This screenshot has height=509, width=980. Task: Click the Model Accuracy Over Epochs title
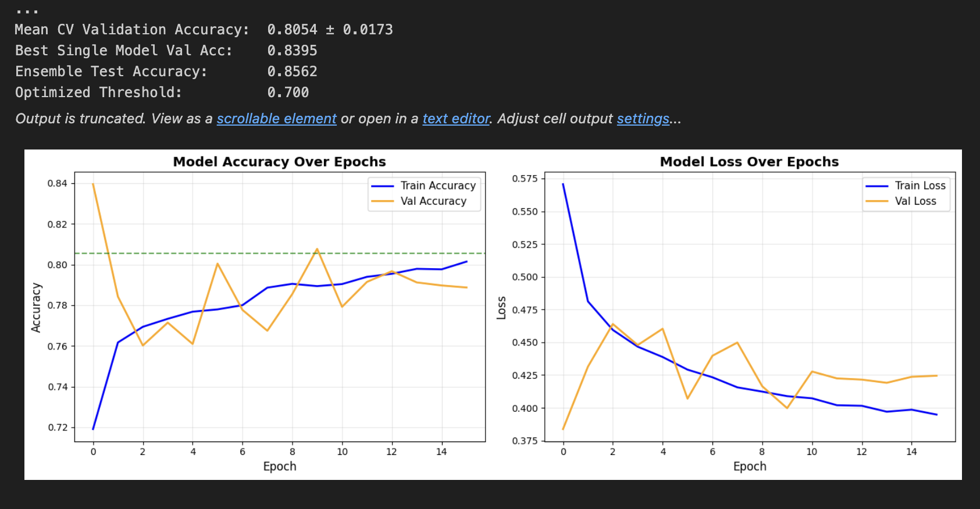pyautogui.click(x=279, y=162)
